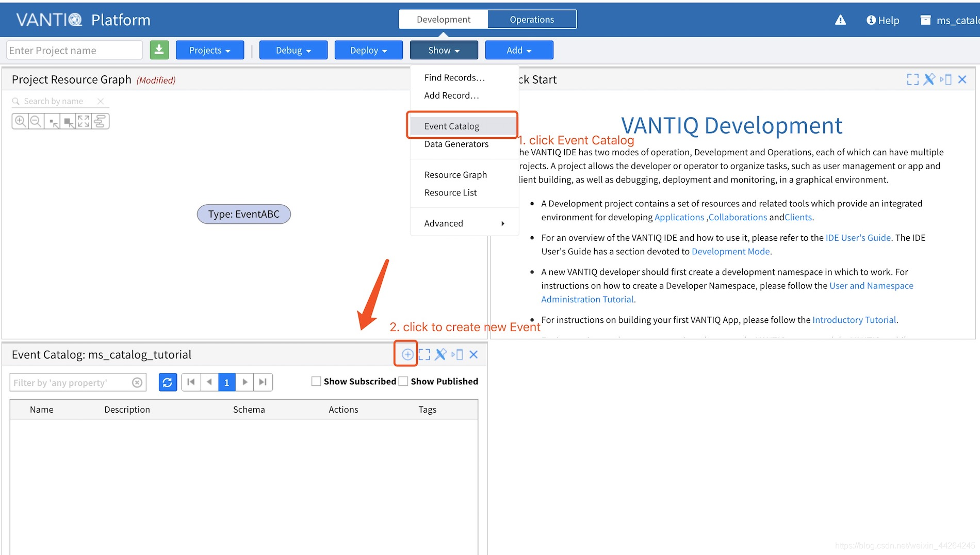Select Add Record… from the Show menu

464,95
